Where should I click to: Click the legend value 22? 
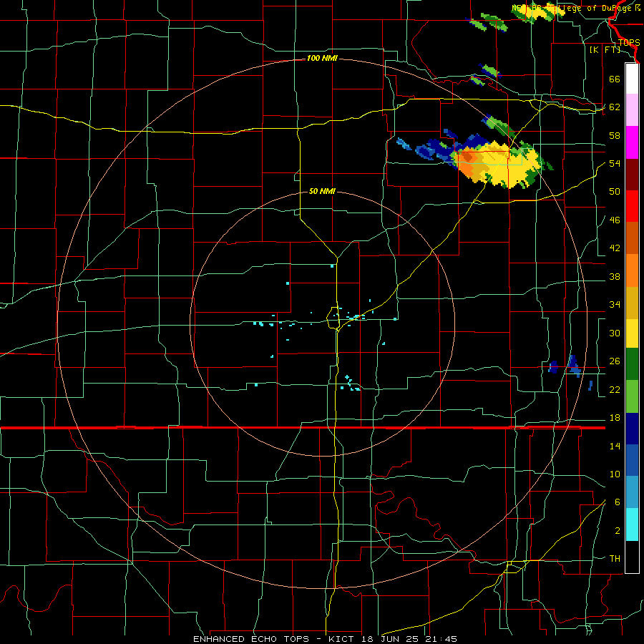pos(615,389)
